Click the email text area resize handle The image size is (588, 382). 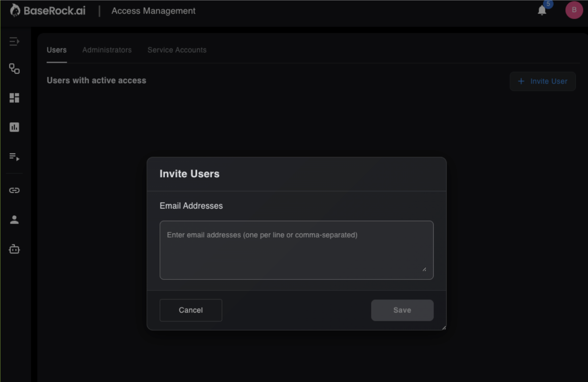click(424, 269)
